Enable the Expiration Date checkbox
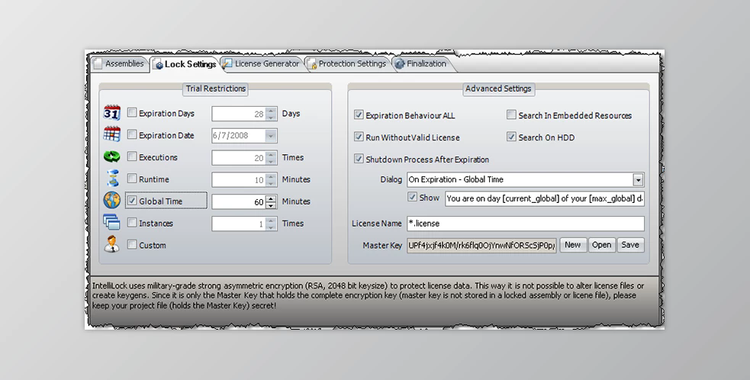This screenshot has width=750, height=380. tap(132, 135)
